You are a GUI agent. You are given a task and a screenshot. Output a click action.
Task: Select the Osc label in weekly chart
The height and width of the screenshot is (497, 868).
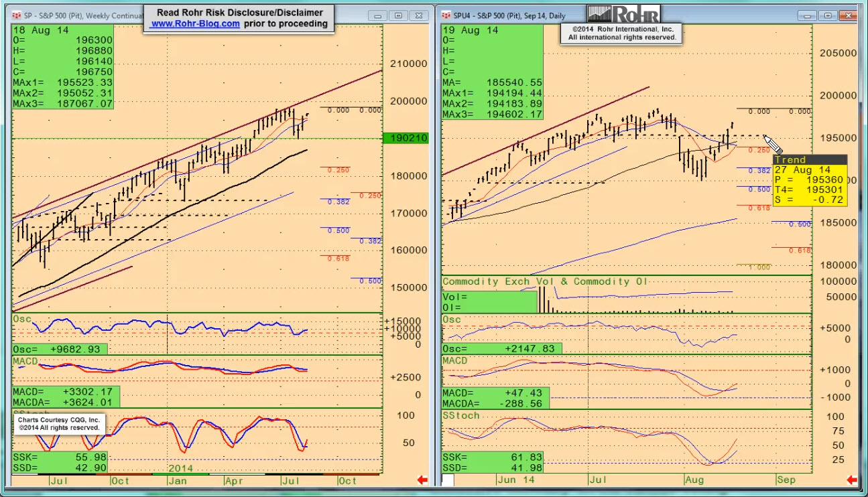22,319
